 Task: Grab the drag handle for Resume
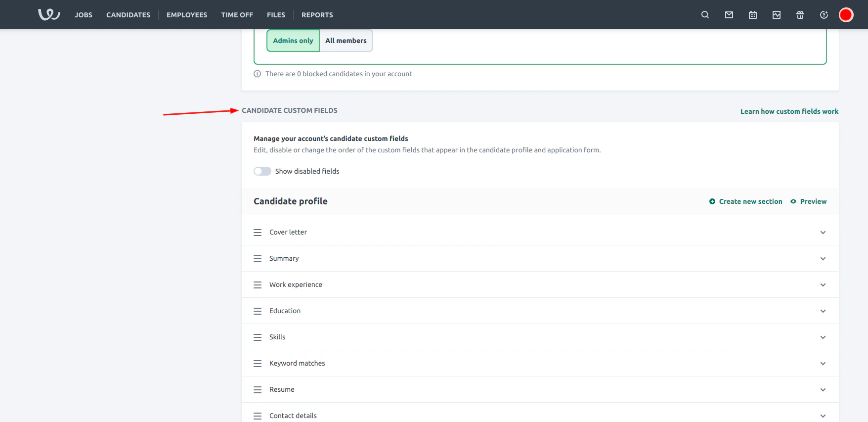point(258,390)
